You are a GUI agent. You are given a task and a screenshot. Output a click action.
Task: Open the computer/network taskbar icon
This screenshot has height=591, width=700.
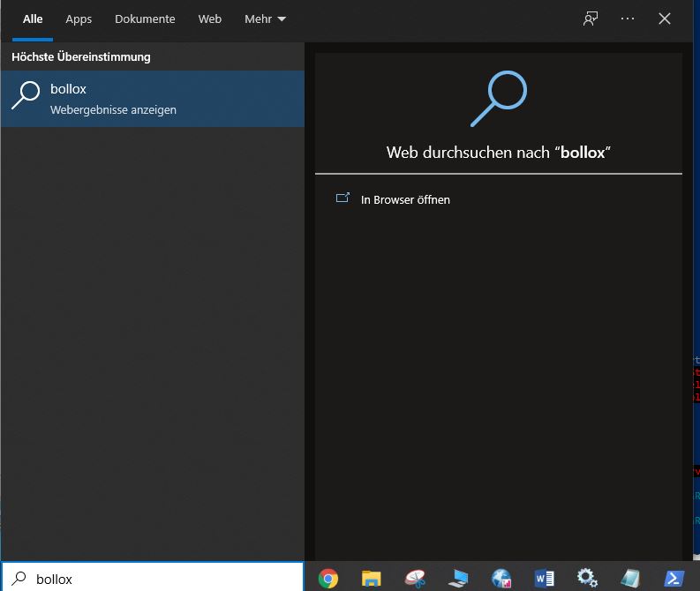click(458, 579)
